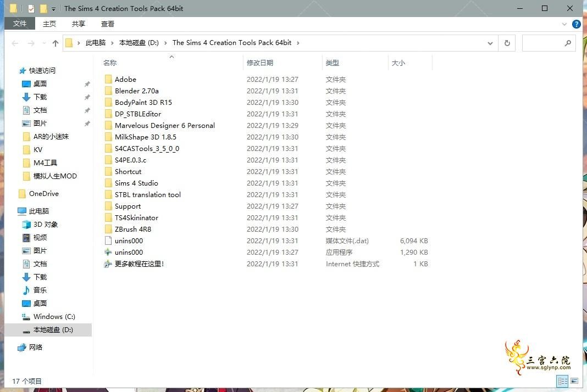
Task: Click 6,094 KB size of unins000
Action: tap(414, 240)
